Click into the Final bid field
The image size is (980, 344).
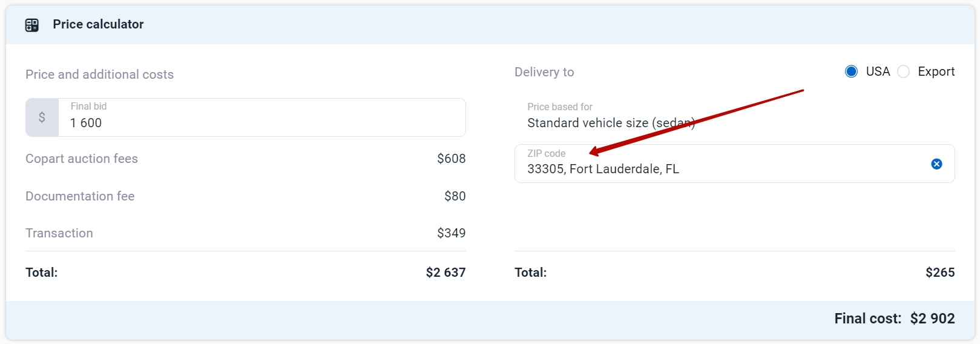(261, 117)
